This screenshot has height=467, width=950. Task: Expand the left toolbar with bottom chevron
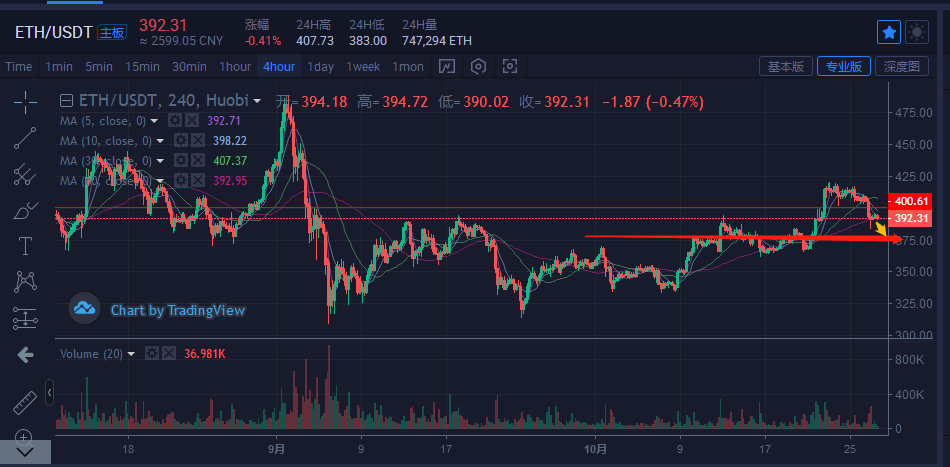tap(25, 451)
